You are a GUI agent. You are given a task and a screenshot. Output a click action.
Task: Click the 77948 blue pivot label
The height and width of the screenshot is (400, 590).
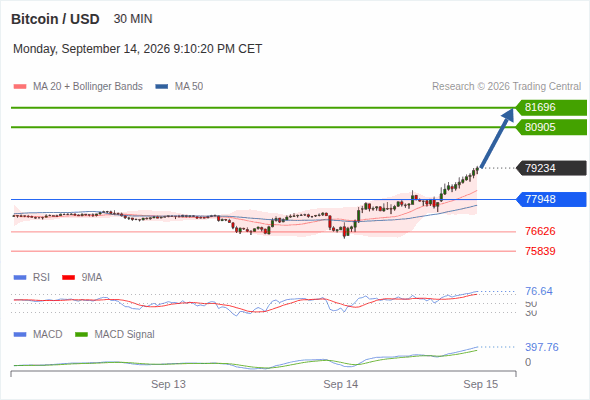point(551,199)
